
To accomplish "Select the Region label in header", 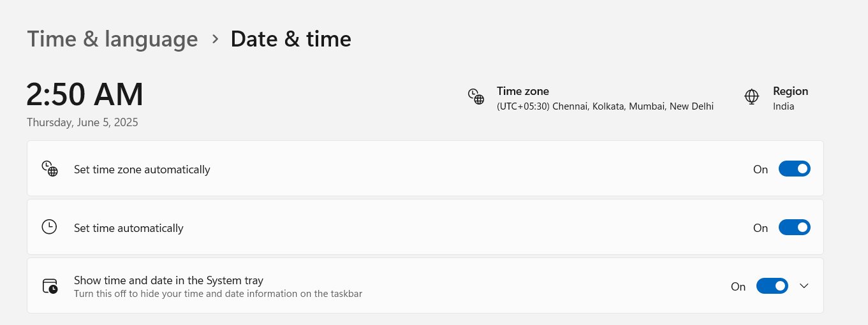I will click(790, 91).
